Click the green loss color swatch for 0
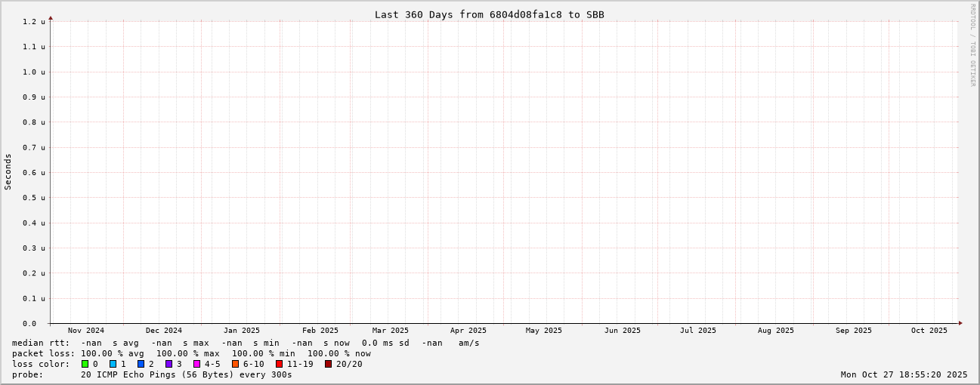The width and height of the screenshot is (980, 385). pyautogui.click(x=85, y=364)
